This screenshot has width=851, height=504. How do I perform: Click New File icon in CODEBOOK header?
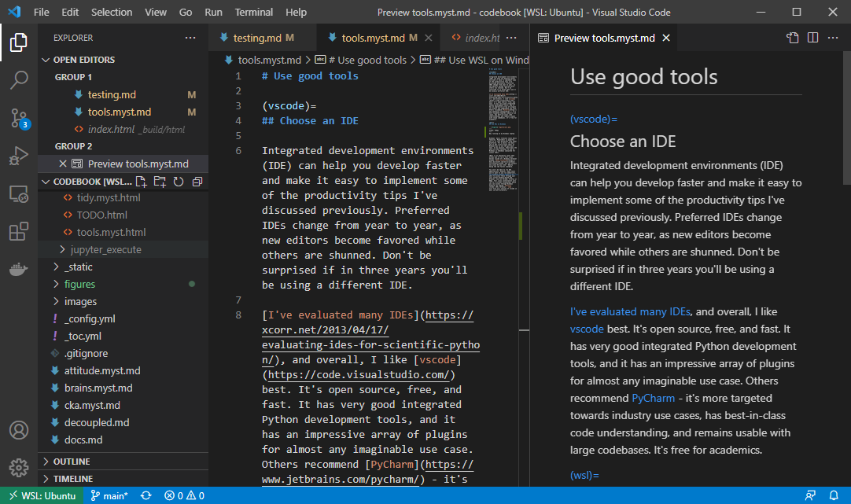click(x=141, y=181)
